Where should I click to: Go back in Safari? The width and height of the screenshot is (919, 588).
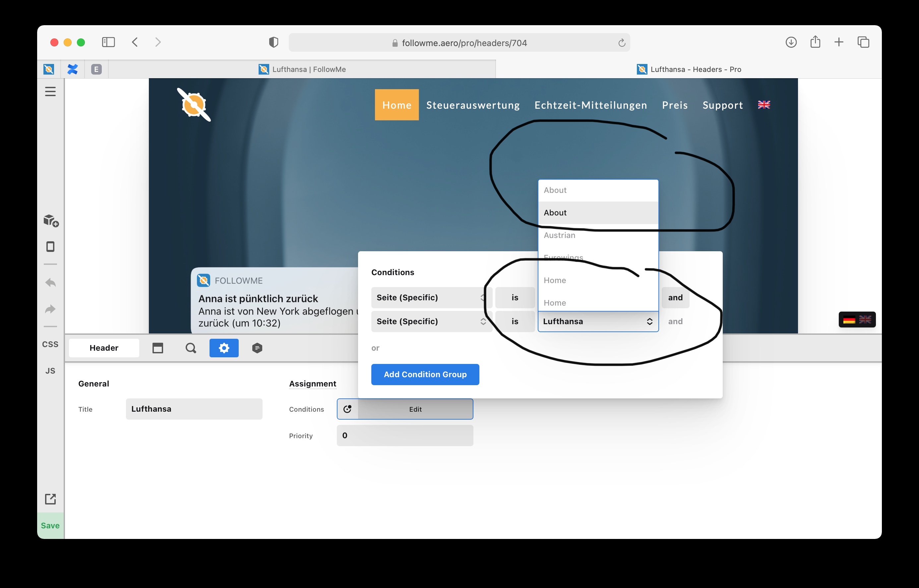click(135, 42)
